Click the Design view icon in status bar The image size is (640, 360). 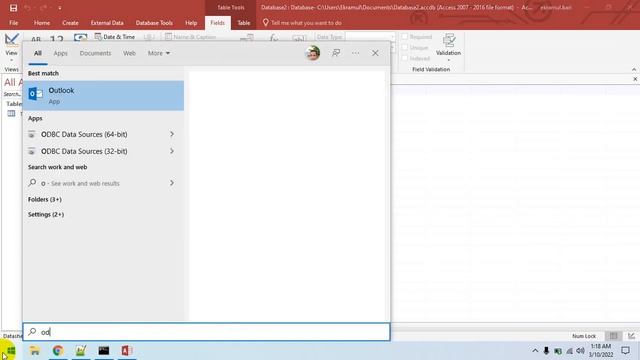pos(631,336)
